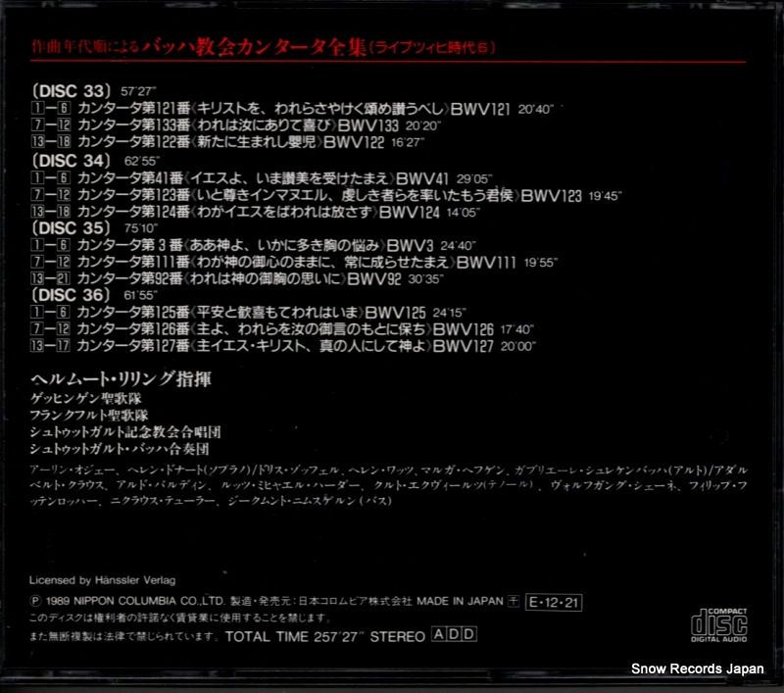Click the 'BWV133' text
The height and width of the screenshot is (693, 784).
coord(368,125)
